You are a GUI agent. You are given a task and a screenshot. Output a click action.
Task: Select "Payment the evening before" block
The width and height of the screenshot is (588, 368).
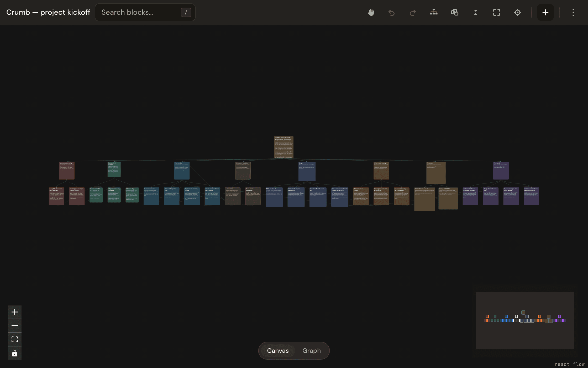pos(192,196)
